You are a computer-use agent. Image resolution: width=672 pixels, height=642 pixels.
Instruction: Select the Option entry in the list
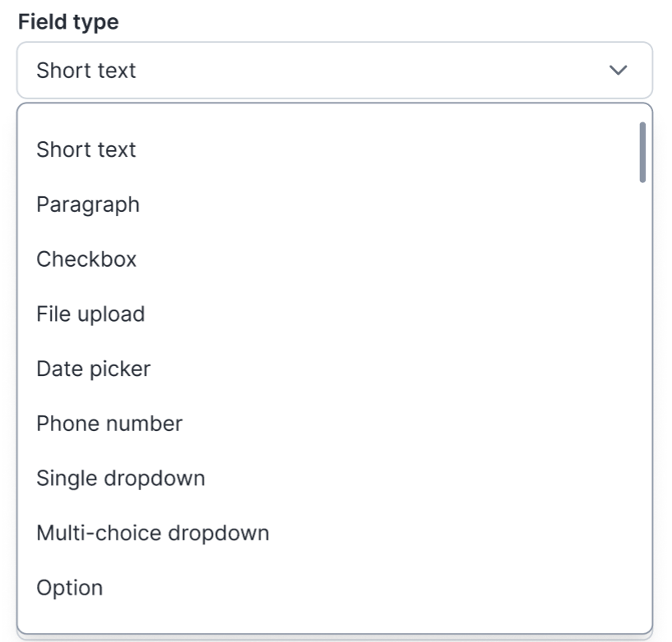[70, 589]
